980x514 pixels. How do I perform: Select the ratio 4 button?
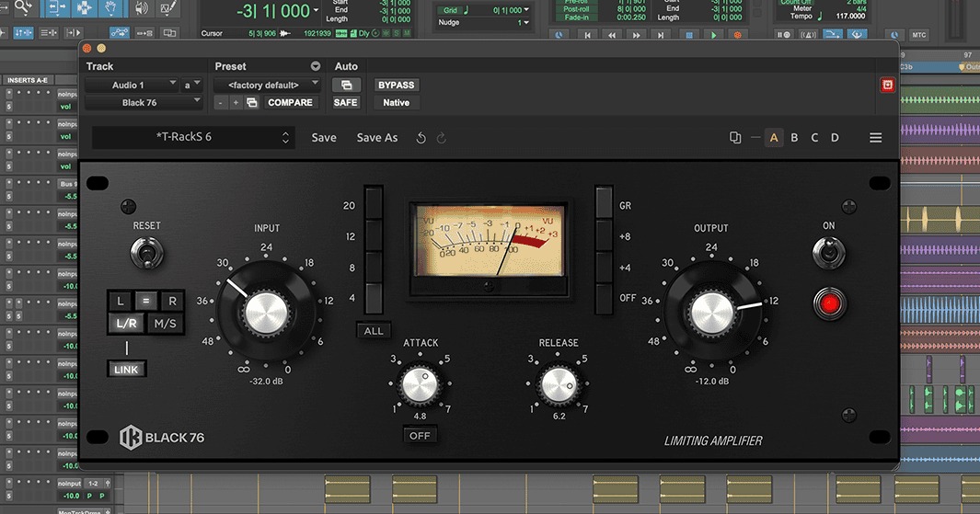(374, 299)
